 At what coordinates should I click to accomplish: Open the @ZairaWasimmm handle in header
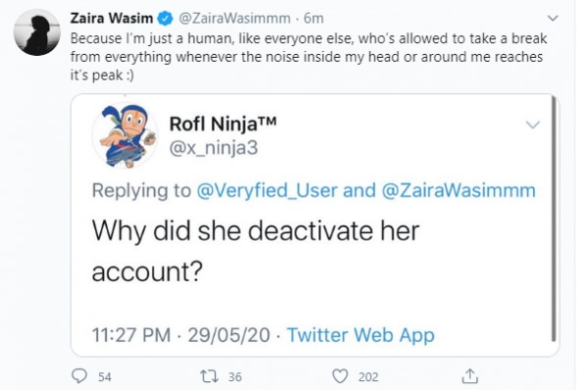[234, 18]
